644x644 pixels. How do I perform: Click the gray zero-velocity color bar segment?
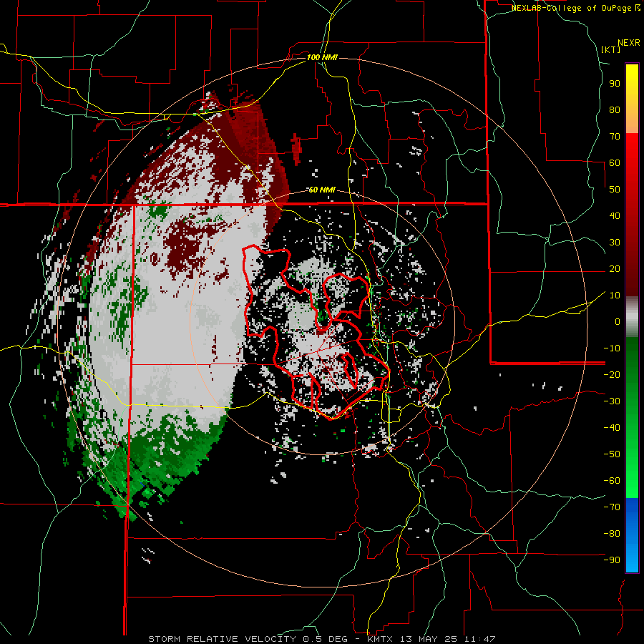632,317
